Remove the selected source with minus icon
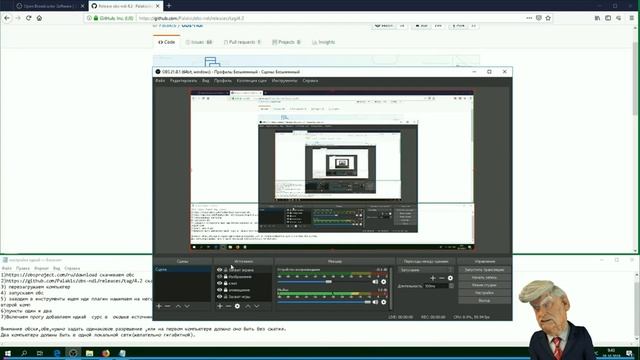Image resolution: width=640 pixels, height=360 pixels. click(229, 306)
